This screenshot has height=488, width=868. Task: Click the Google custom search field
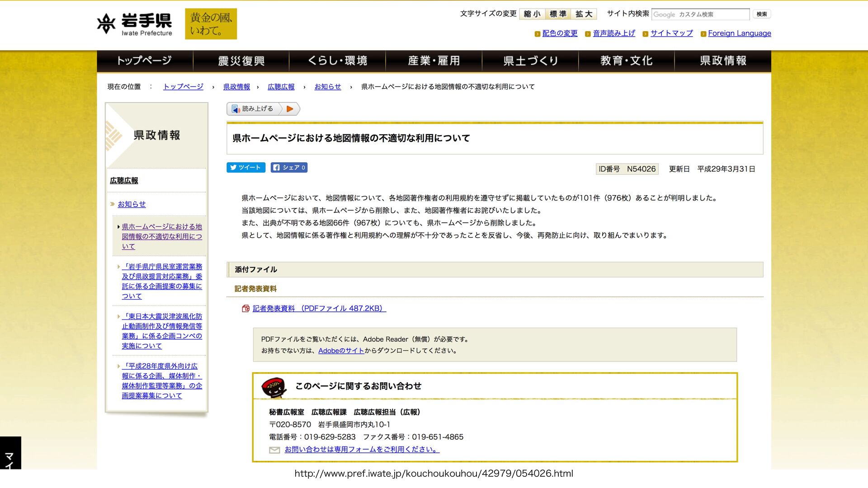(700, 14)
